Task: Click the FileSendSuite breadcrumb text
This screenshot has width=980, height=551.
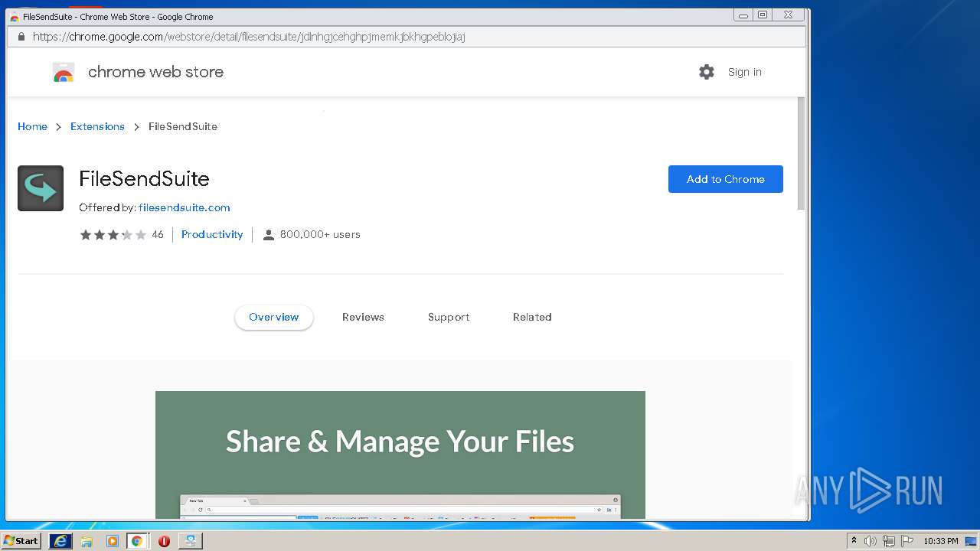Action: 183,127
